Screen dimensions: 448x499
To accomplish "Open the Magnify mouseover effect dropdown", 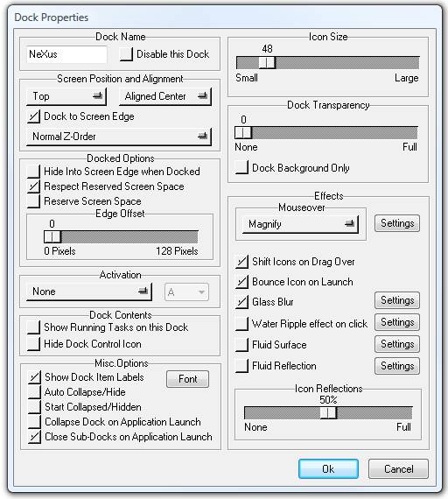I will click(300, 224).
